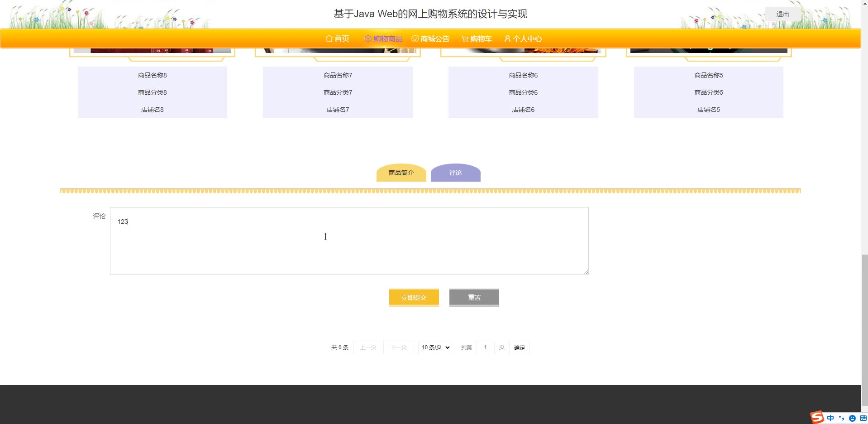Click 商品分类8 category text
The image size is (868, 424).
[x=153, y=92]
